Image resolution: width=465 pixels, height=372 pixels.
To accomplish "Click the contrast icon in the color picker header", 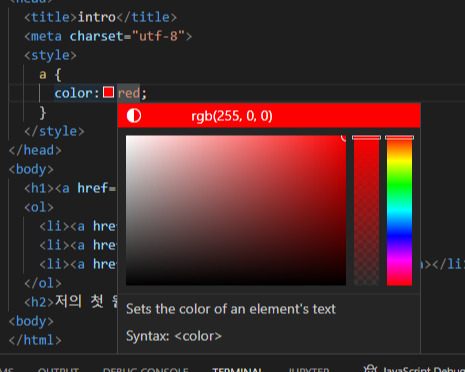I will [x=134, y=116].
